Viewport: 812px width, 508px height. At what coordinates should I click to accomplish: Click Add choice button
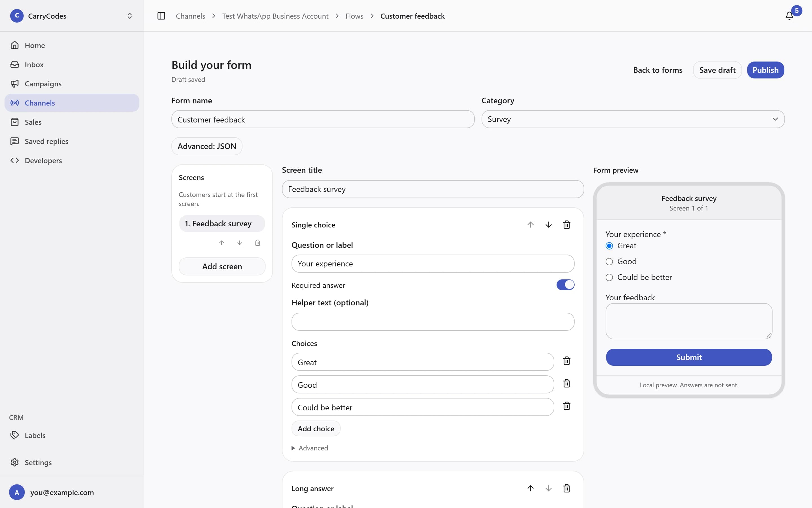316,429
